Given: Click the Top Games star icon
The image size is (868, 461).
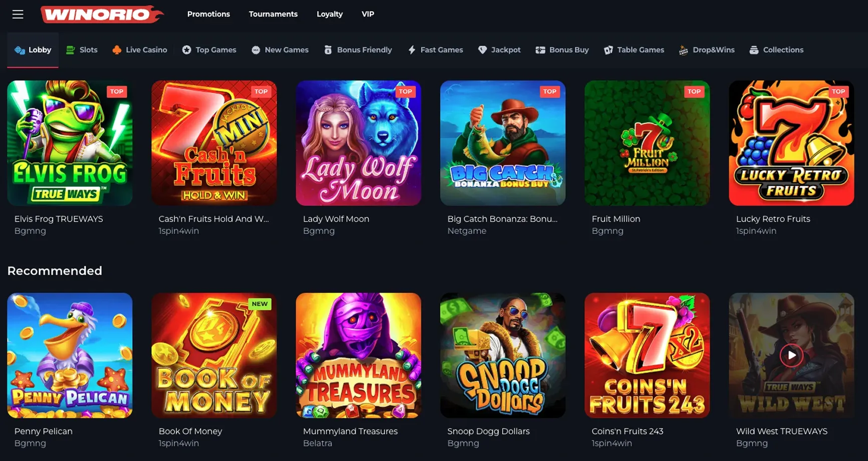Looking at the screenshot, I should coord(186,50).
